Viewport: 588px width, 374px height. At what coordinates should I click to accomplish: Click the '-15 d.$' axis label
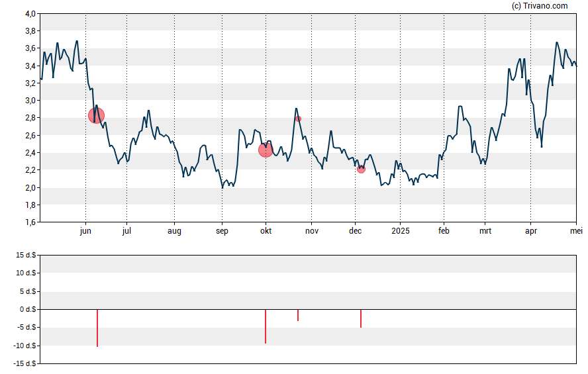coord(24,363)
